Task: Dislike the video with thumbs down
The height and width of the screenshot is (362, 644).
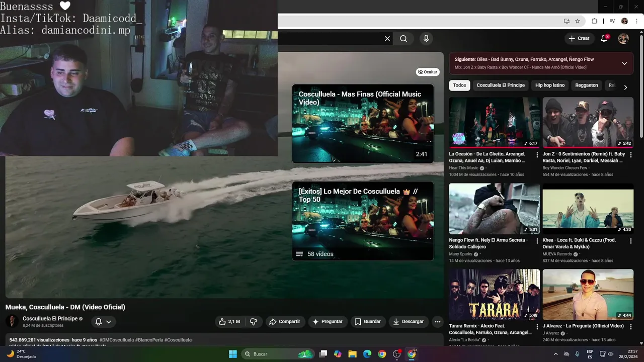Action: click(254, 322)
